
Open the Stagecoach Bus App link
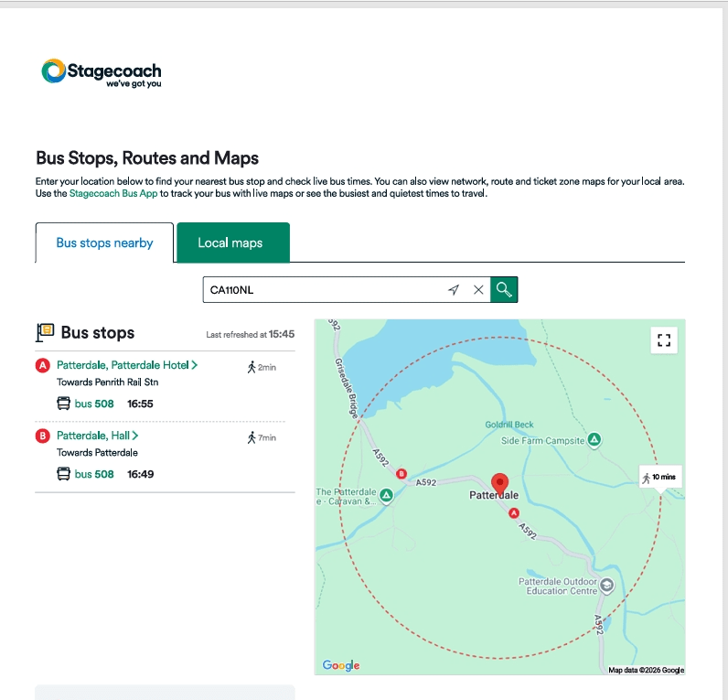point(112,194)
